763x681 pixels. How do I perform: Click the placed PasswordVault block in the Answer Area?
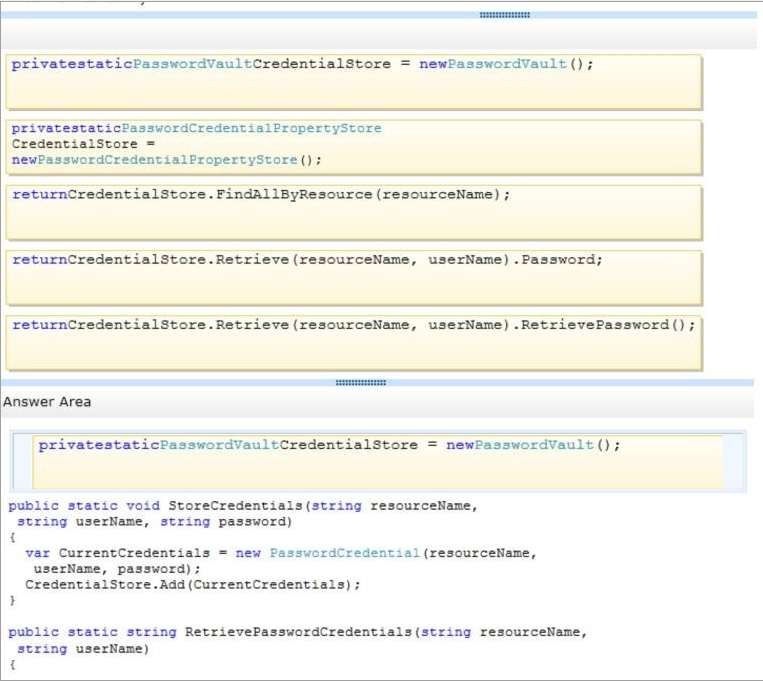point(378,461)
